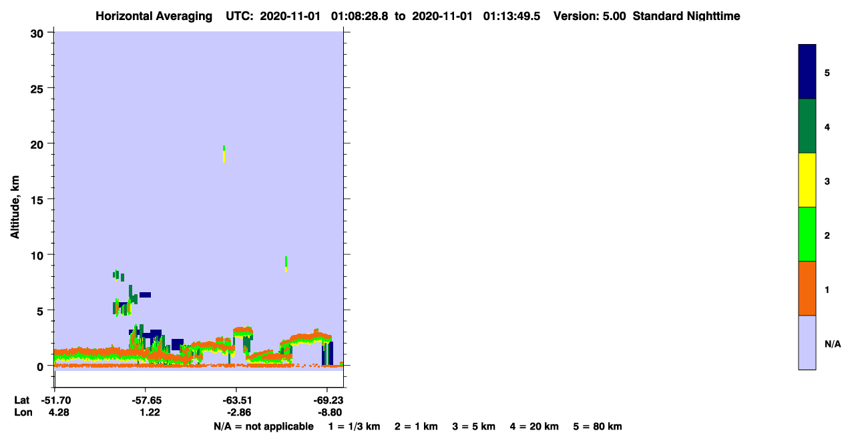Click the 'Standard Nighttime' text
Viewport: 868px width, 445px height.
coord(686,16)
